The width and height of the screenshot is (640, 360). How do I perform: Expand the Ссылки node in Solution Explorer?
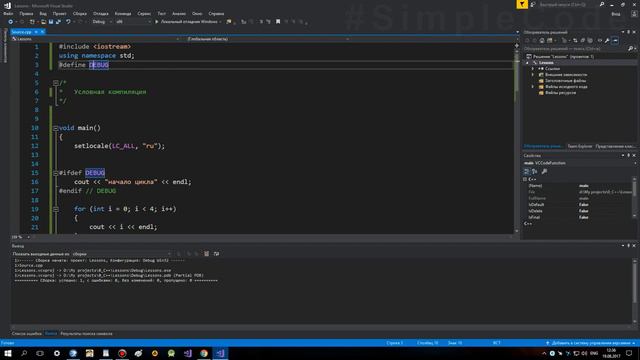[533, 69]
